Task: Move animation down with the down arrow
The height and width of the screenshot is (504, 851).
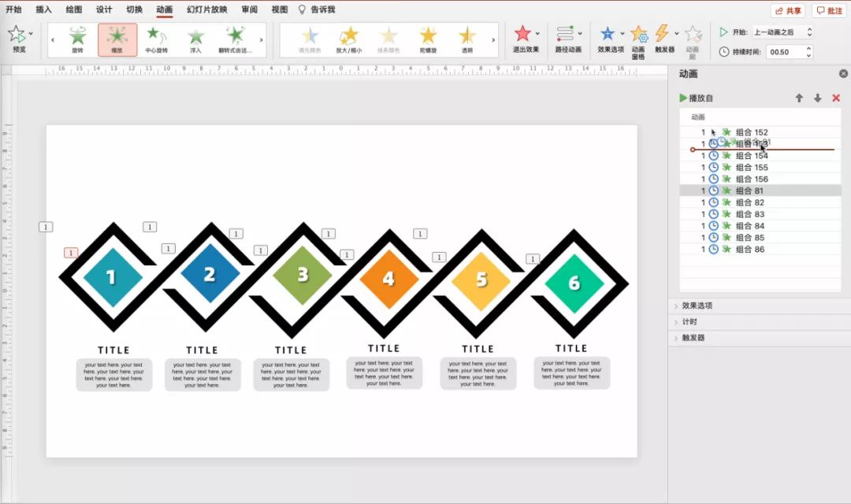Action: pyautogui.click(x=817, y=98)
